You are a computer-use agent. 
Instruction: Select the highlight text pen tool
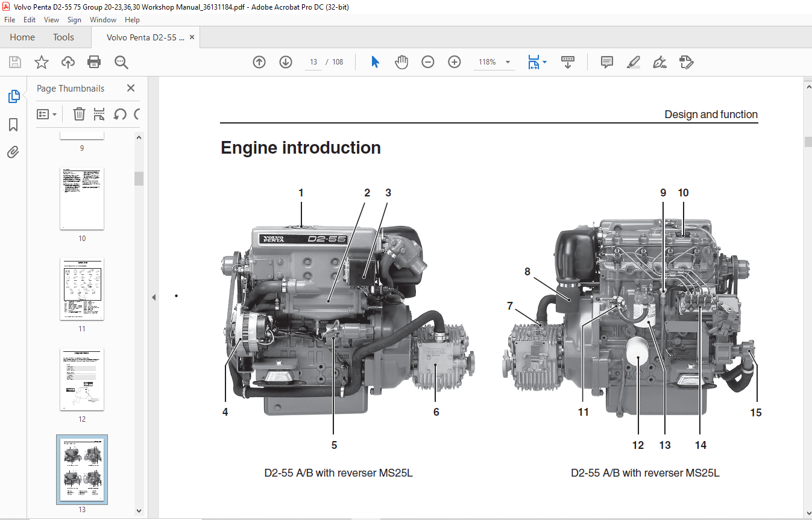click(x=634, y=62)
